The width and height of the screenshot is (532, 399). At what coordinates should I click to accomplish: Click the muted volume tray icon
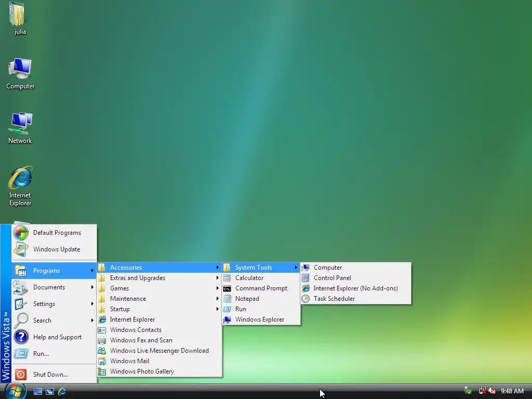click(x=492, y=391)
